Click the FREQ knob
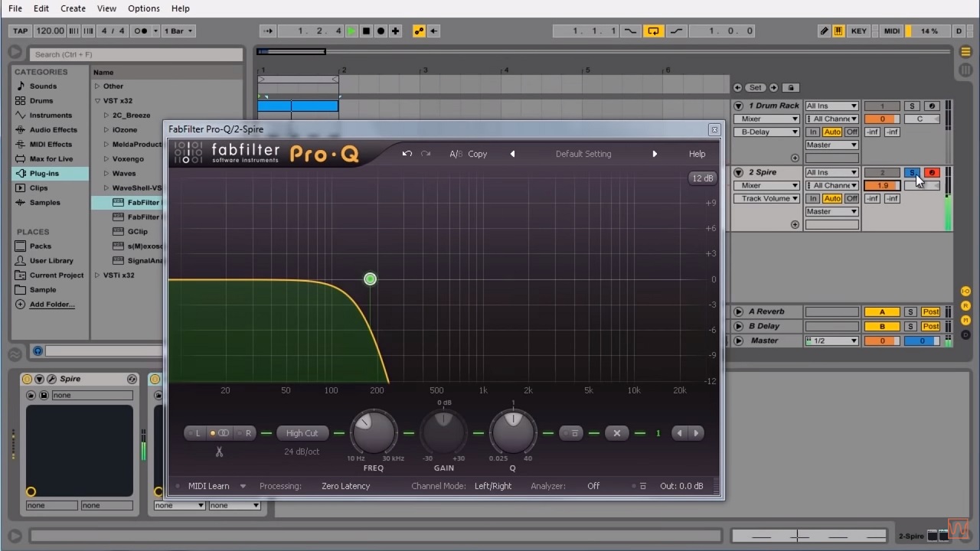The image size is (980, 551). pos(374,432)
